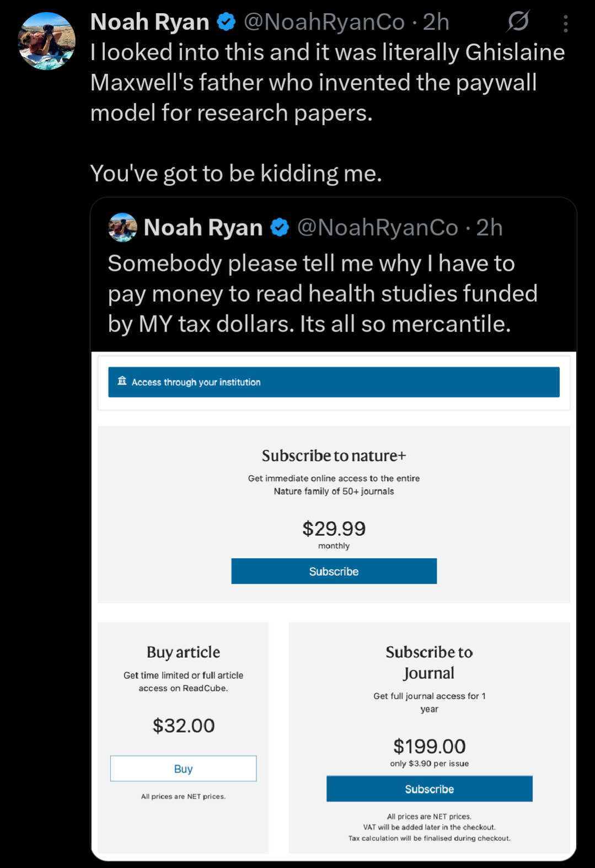The width and height of the screenshot is (595, 868).
Task: Click the Grok icon on the top tweet
Action: click(518, 22)
